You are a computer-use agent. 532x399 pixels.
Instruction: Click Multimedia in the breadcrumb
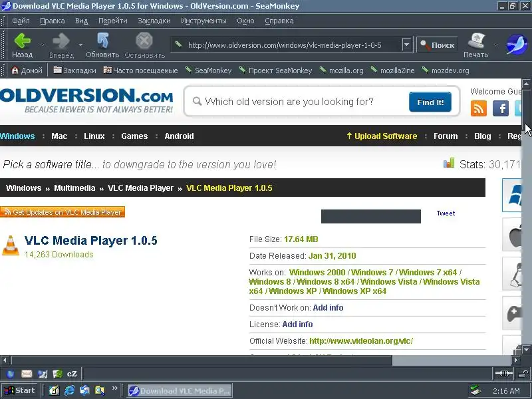click(74, 188)
